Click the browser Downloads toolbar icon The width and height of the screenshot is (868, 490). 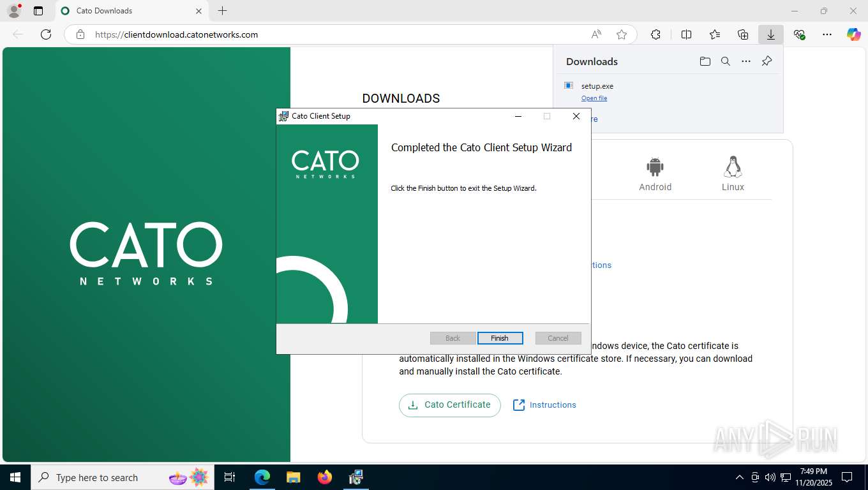[x=770, y=34]
